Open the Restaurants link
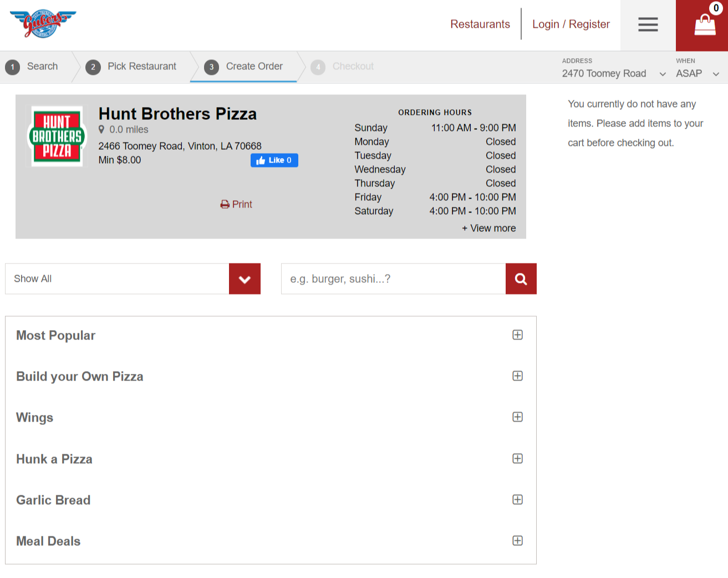This screenshot has width=728, height=578. pyautogui.click(x=480, y=24)
